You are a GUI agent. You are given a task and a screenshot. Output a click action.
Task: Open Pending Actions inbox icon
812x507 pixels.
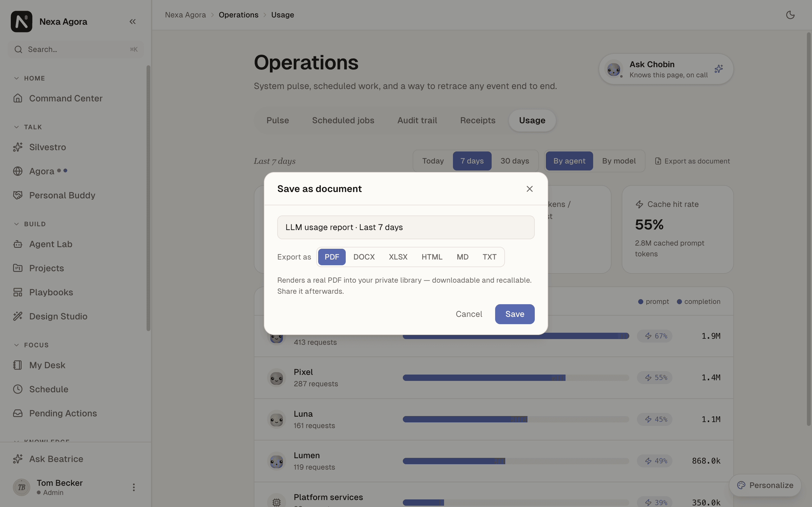[18, 413]
